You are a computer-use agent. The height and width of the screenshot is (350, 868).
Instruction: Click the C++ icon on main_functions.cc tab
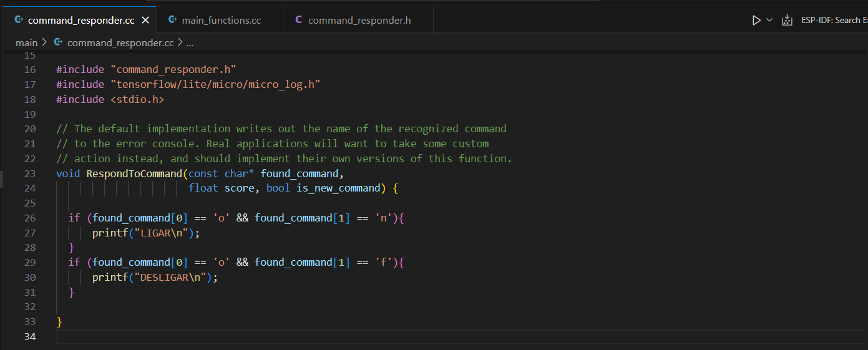(172, 21)
